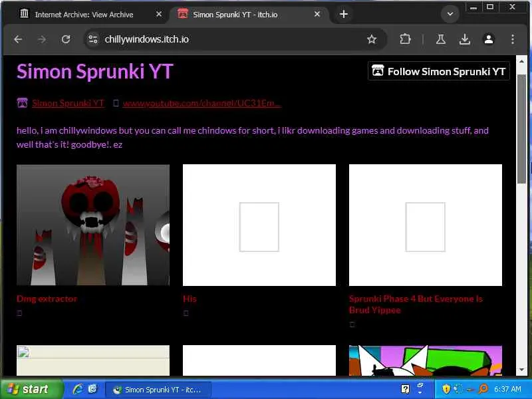Screen dimensions: 532x399
Task: Open Chrome Labs flask icon
Action: pos(441,39)
